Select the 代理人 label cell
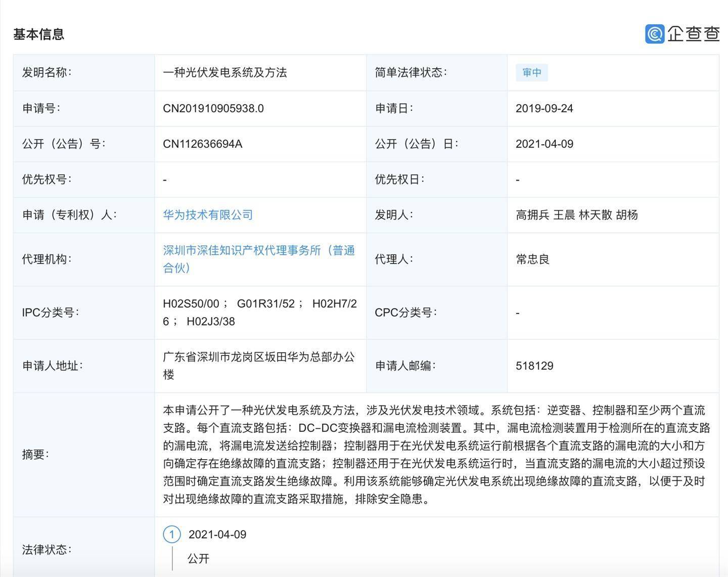This screenshot has width=728, height=577. [x=437, y=259]
